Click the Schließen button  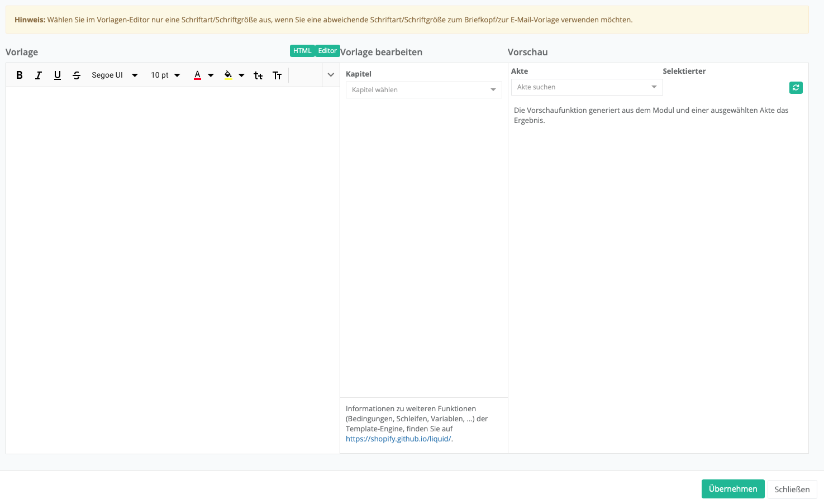[792, 489]
